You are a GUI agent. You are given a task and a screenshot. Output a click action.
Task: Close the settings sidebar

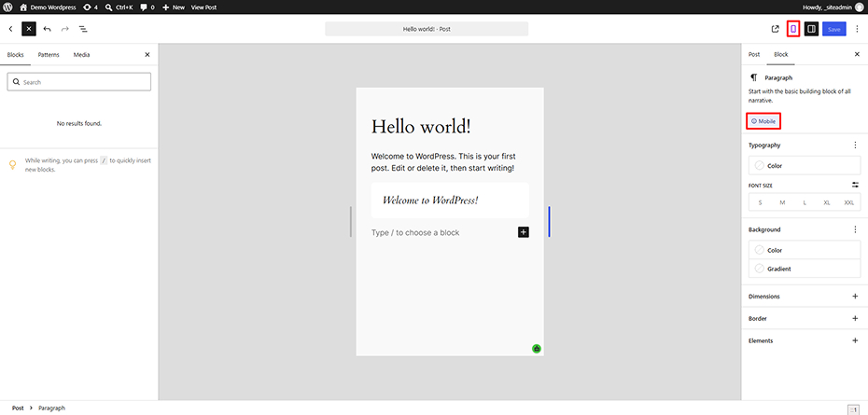point(857,54)
